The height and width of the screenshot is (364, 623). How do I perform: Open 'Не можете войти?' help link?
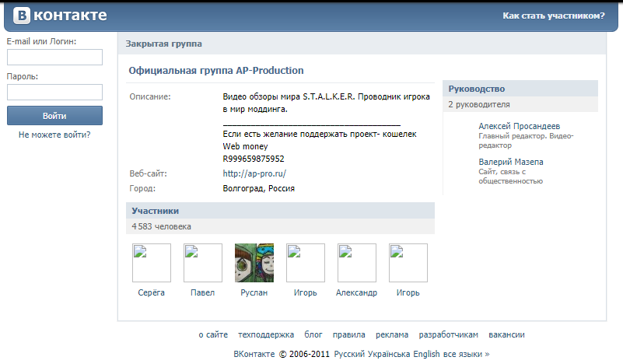pyautogui.click(x=54, y=135)
